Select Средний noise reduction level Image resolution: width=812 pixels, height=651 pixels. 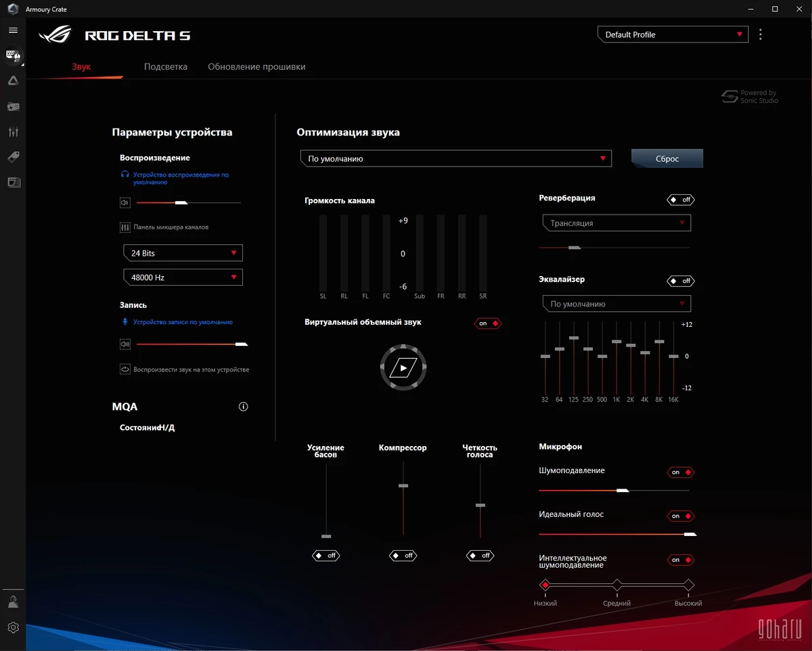tap(616, 585)
